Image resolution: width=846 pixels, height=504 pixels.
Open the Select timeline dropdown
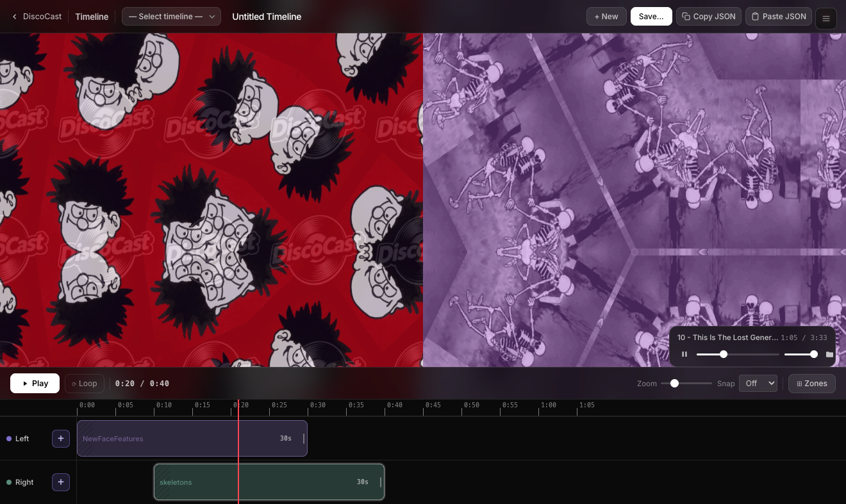pos(171,17)
